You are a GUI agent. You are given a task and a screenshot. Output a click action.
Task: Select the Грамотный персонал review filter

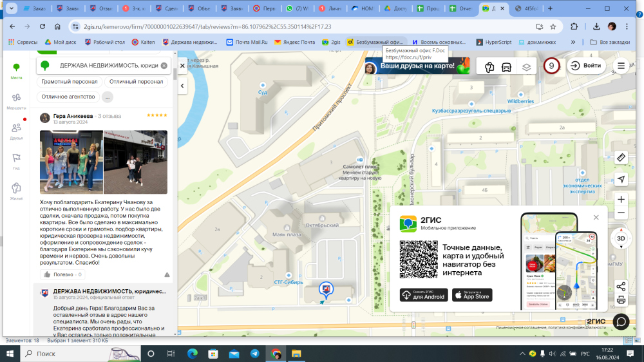70,82
